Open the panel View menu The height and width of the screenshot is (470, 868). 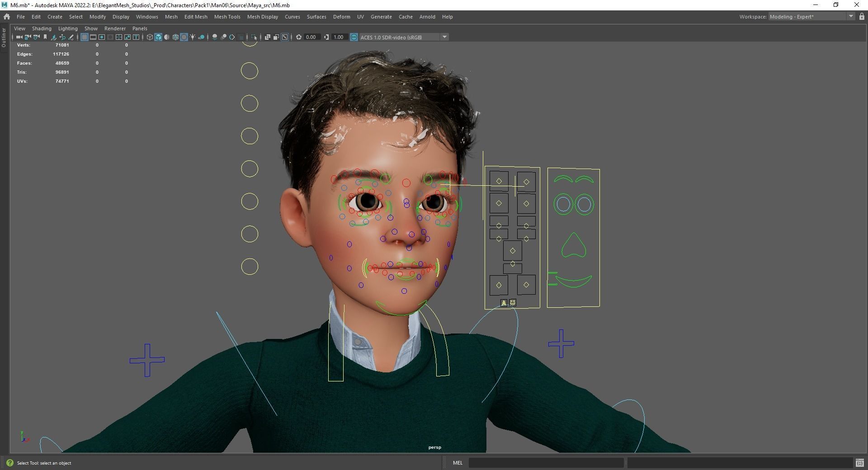coord(19,28)
